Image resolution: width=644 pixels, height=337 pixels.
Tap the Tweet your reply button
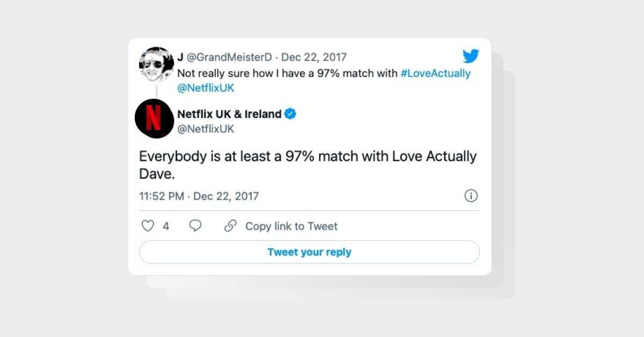309,252
